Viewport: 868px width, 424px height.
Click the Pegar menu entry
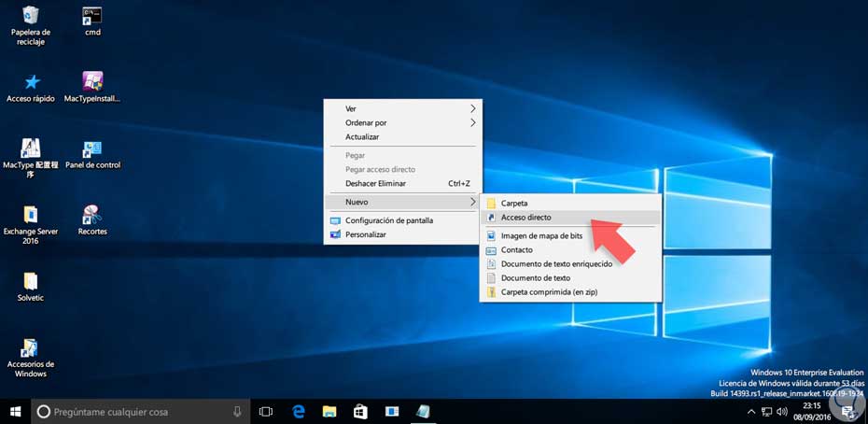402,155
